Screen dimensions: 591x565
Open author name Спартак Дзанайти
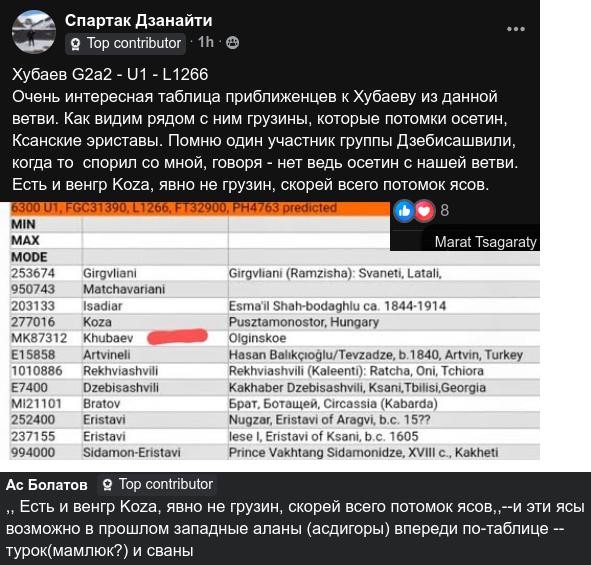(138, 20)
